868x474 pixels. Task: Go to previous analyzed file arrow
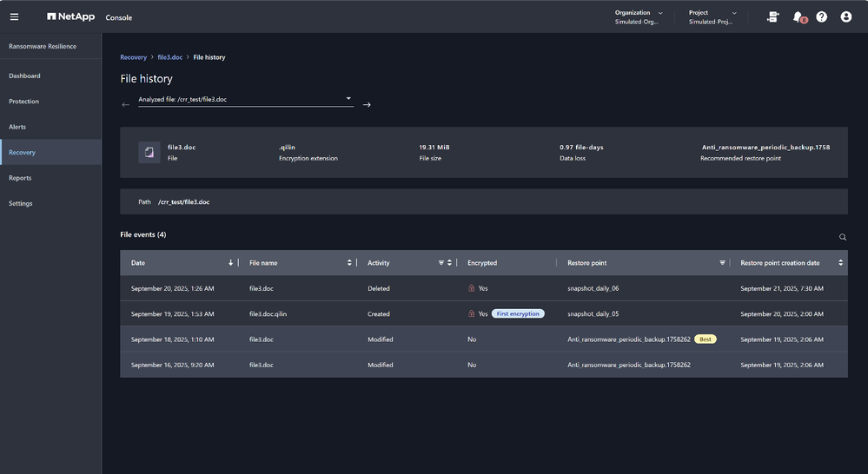(126, 105)
